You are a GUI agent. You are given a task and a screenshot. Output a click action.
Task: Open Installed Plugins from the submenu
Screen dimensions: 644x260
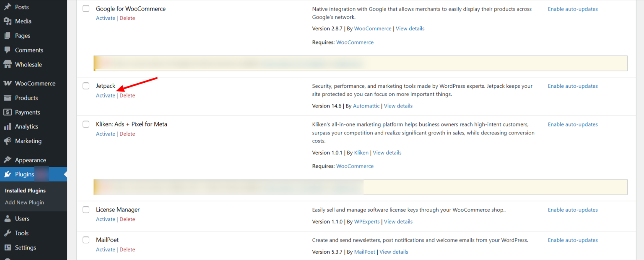click(x=25, y=190)
